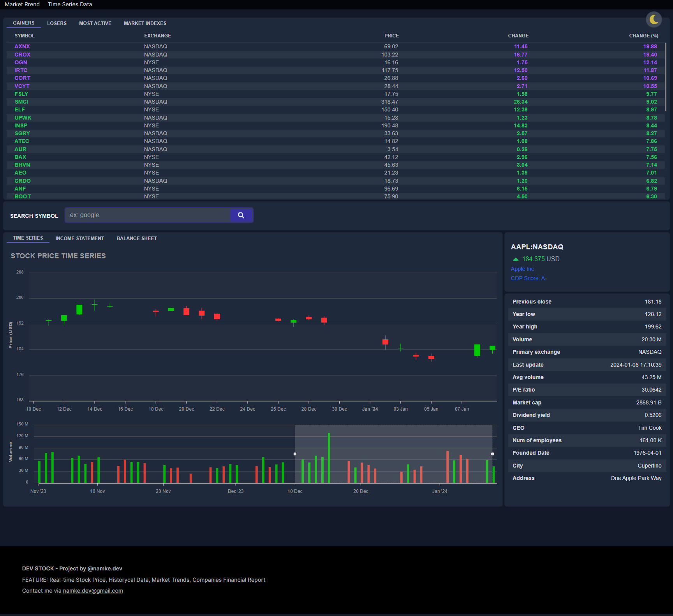The height and width of the screenshot is (616, 673).
Task: Click the AUR symbol
Action: pyautogui.click(x=21, y=149)
